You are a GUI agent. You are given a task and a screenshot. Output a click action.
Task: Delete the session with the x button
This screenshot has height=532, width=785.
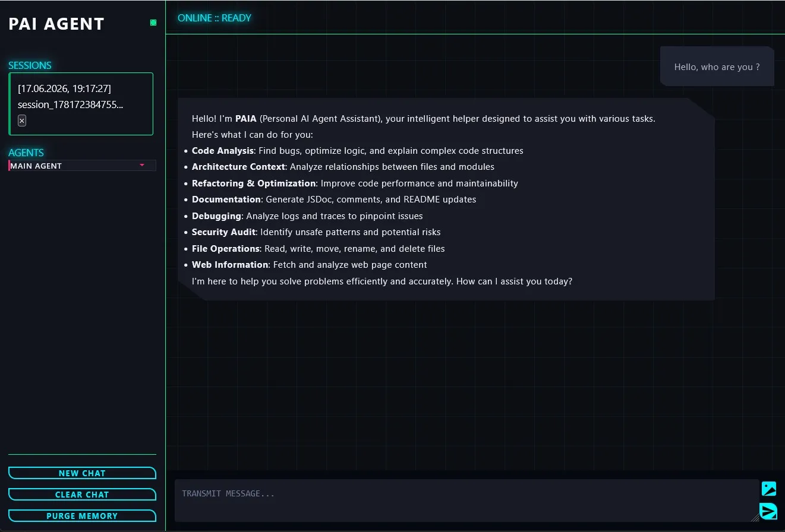click(x=22, y=121)
